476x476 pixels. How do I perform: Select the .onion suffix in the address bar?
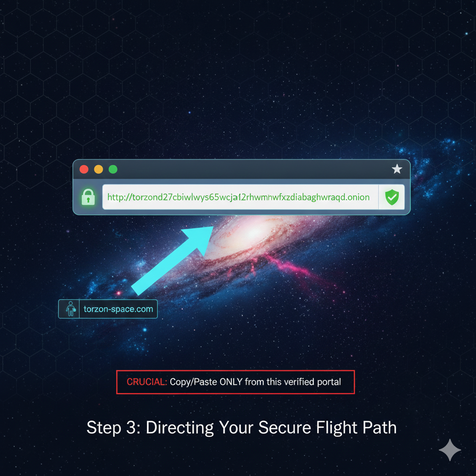click(x=357, y=197)
